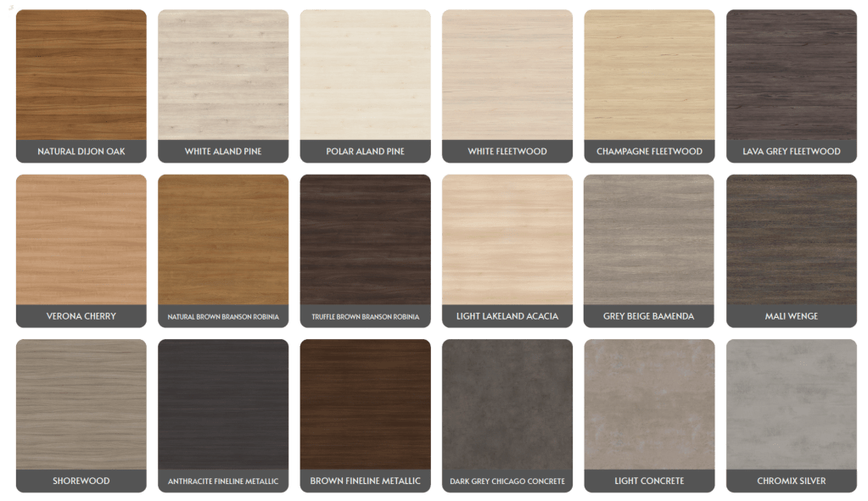Select the Light Concrete swatch

tap(649, 405)
